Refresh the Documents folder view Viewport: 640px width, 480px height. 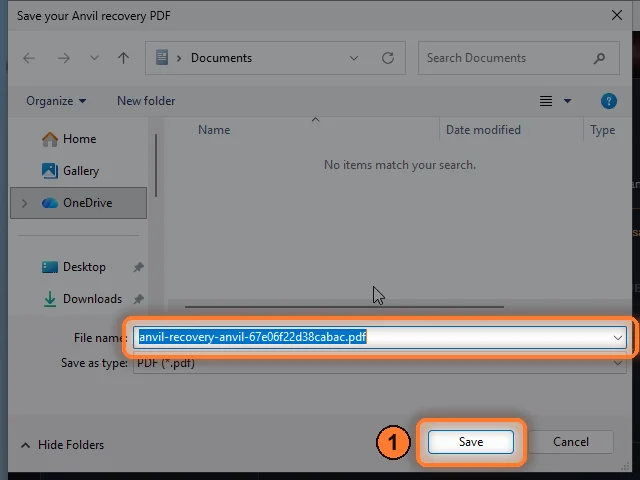(x=388, y=58)
